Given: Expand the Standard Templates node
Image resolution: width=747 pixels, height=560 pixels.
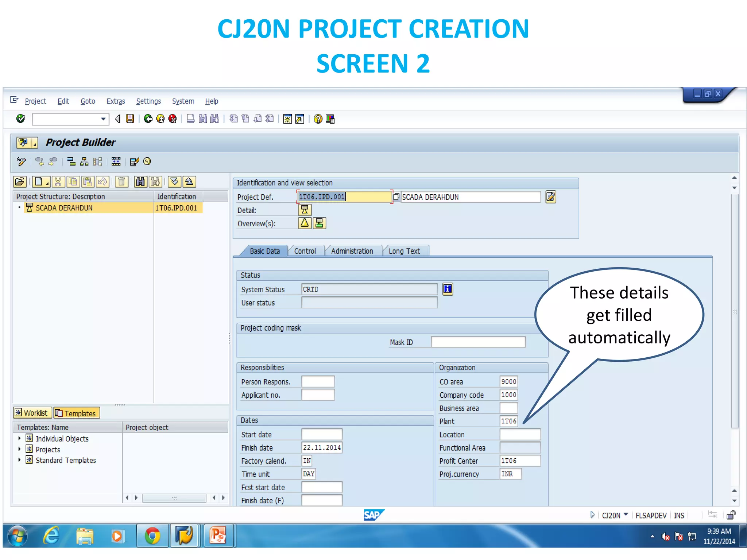Looking at the screenshot, I should (19, 460).
